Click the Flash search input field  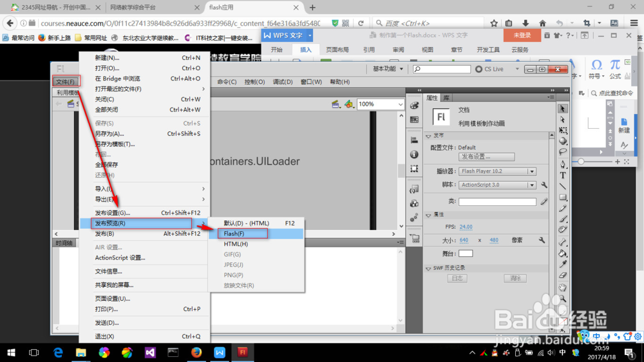442,69
